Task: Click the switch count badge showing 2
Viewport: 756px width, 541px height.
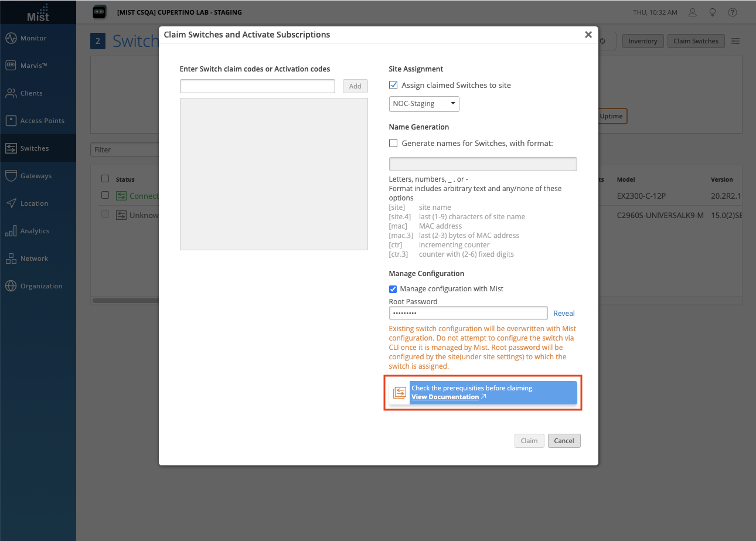Action: [98, 41]
